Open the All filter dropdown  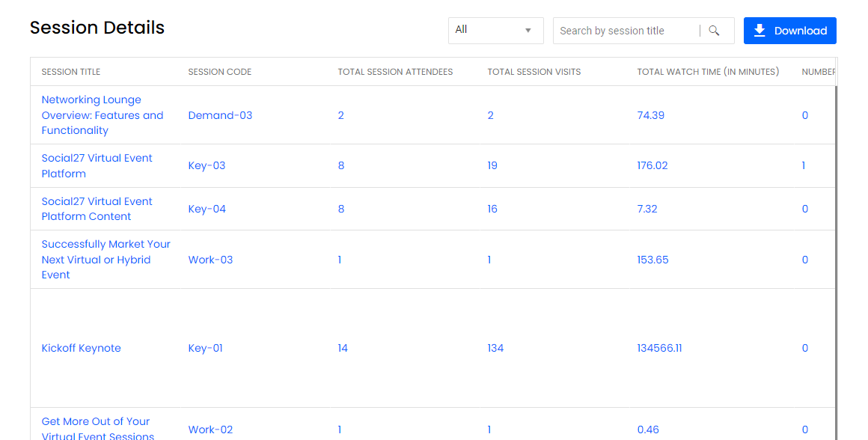496,31
